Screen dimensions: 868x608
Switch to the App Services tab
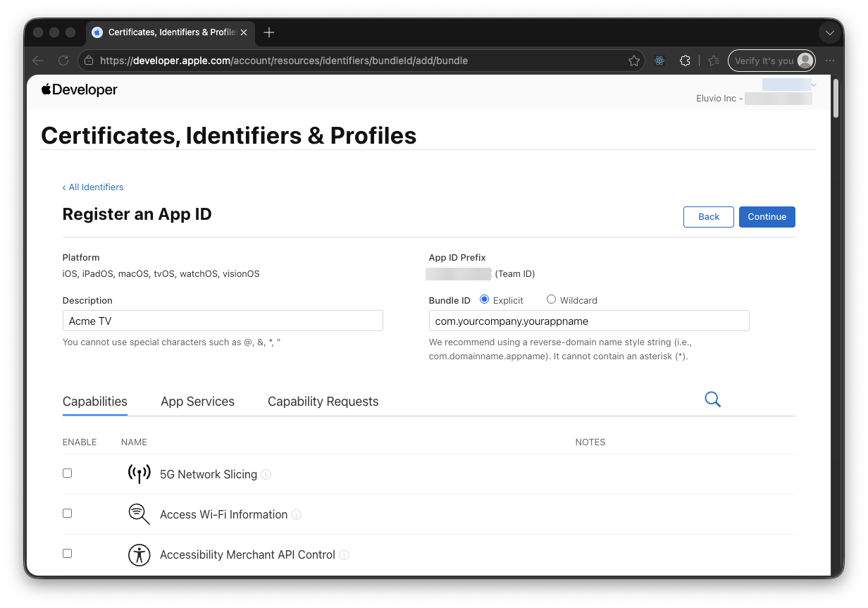pyautogui.click(x=197, y=402)
